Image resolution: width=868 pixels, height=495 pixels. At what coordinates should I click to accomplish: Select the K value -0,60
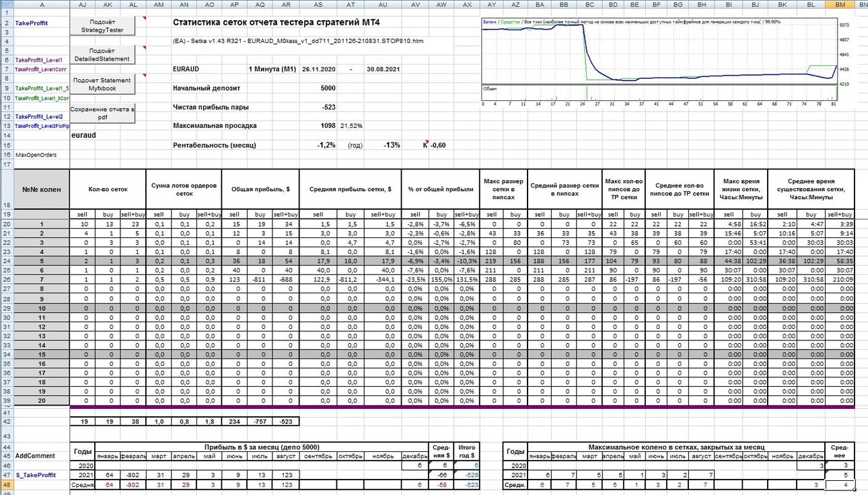click(437, 145)
